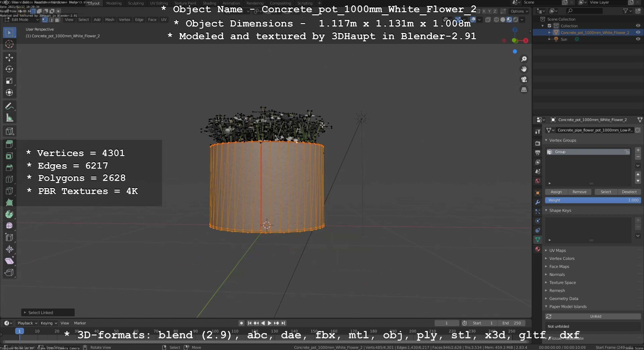Open the UV menu
Screen dimensions: 644x350
pyautogui.click(x=164, y=20)
